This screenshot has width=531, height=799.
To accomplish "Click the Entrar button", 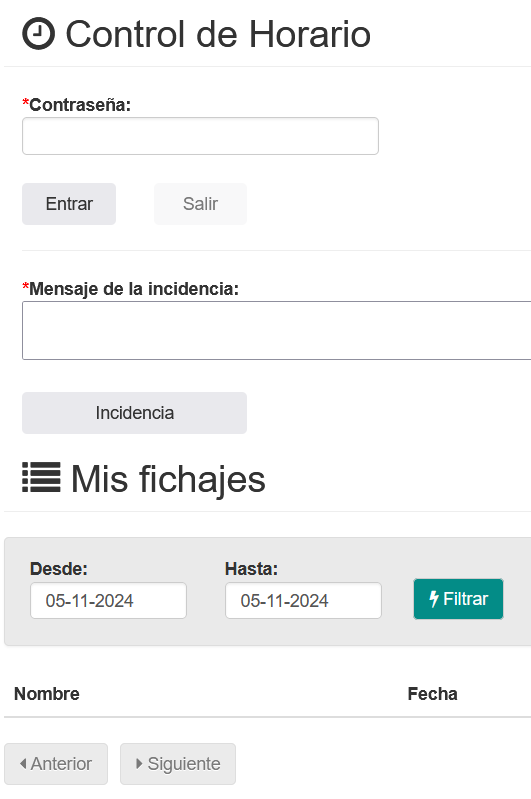I will (x=69, y=204).
